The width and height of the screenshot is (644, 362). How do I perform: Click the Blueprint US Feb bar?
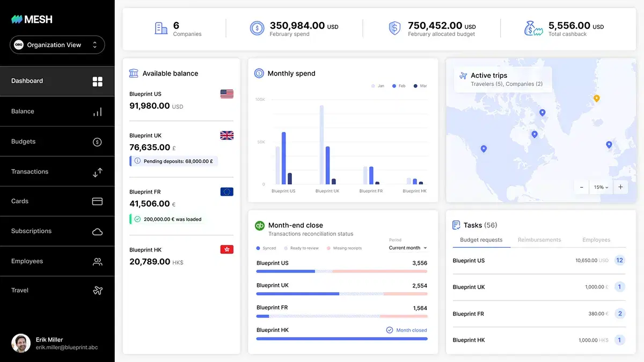(284, 158)
